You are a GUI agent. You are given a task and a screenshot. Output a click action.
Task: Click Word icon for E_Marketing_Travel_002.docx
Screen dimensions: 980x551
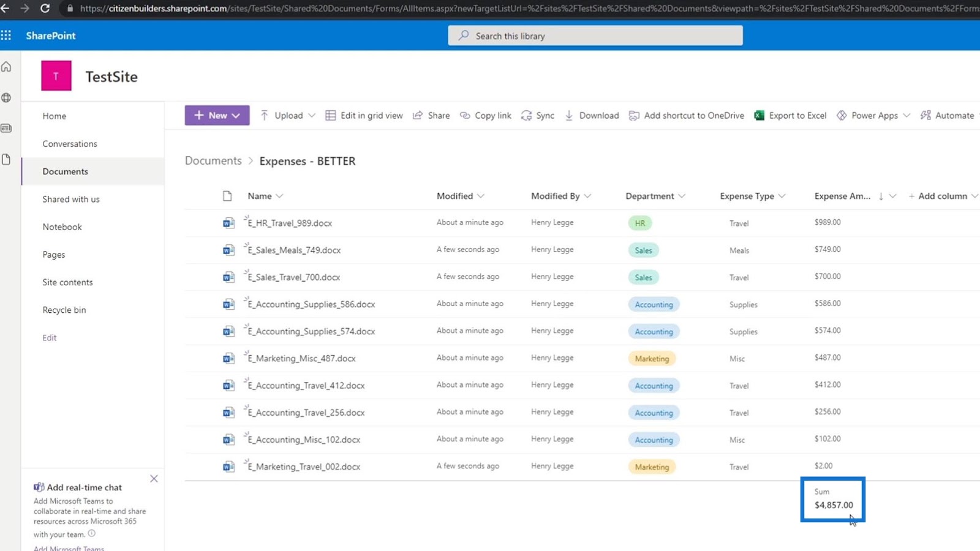pyautogui.click(x=228, y=467)
